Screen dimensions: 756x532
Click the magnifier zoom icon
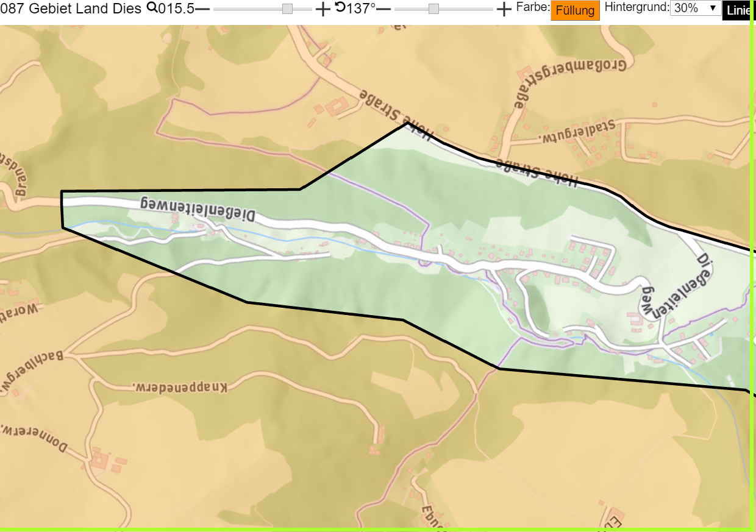[x=152, y=8]
